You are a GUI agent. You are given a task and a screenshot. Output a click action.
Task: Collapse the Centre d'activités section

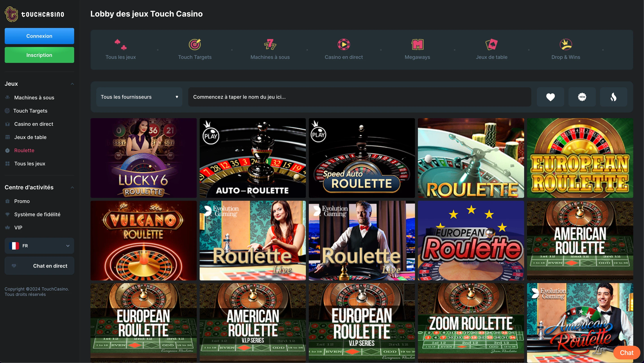tap(72, 188)
